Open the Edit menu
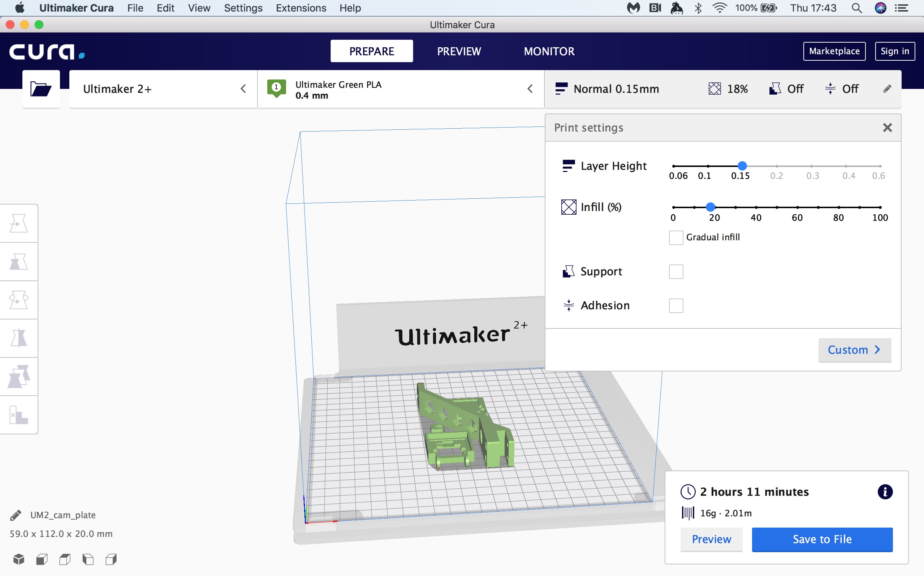Screen dimensions: 924x576 165,8
